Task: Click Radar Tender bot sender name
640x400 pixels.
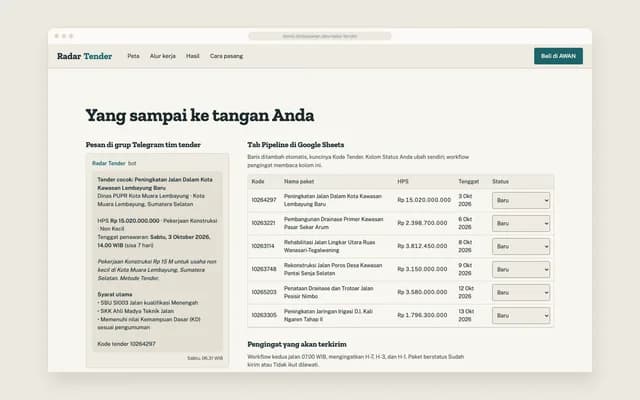Action: coord(109,163)
